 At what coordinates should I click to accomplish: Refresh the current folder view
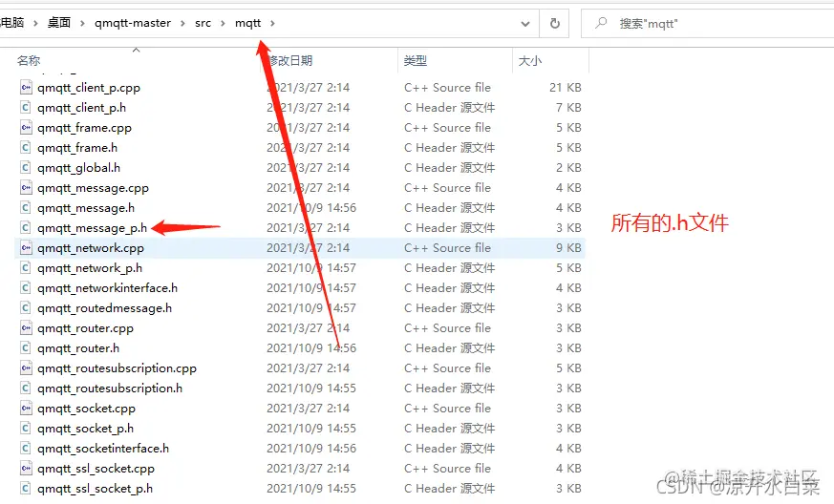554,24
